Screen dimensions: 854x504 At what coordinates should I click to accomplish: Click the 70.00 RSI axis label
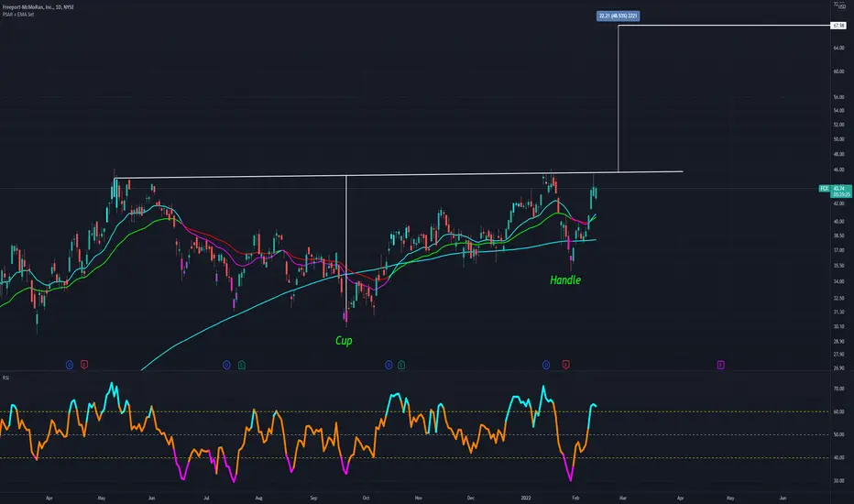[x=838, y=389]
